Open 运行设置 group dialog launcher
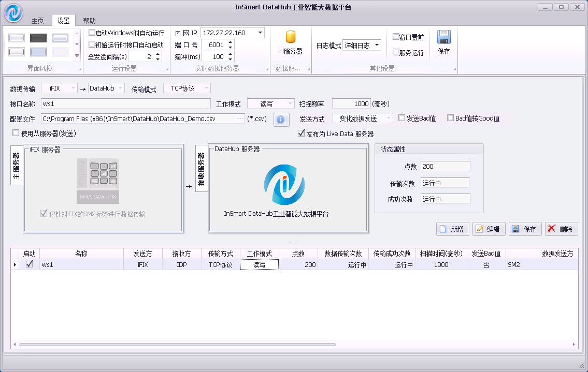This screenshot has width=588, height=372. click(x=167, y=69)
